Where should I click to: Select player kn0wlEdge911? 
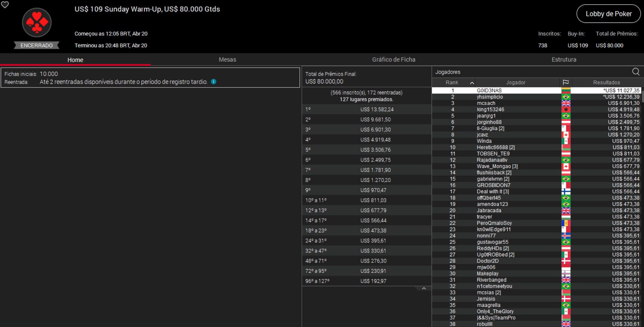536,229
